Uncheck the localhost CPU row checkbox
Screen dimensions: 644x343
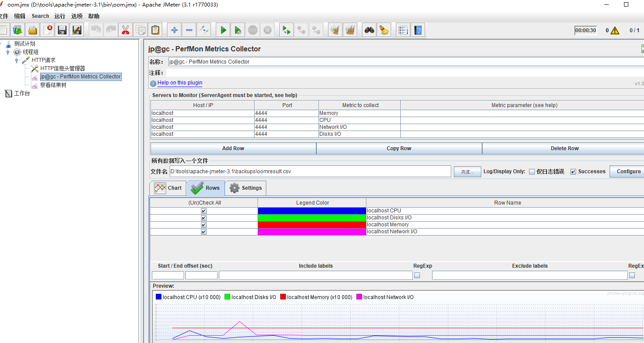204,211
